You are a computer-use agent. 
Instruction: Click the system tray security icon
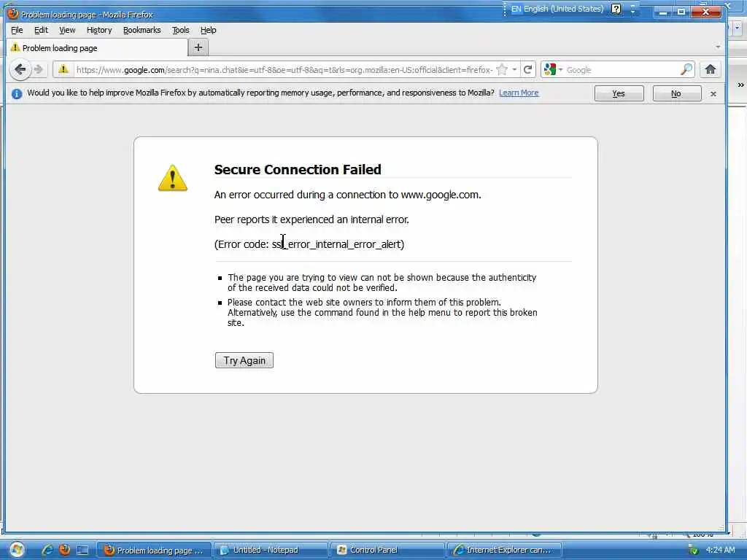click(x=693, y=550)
